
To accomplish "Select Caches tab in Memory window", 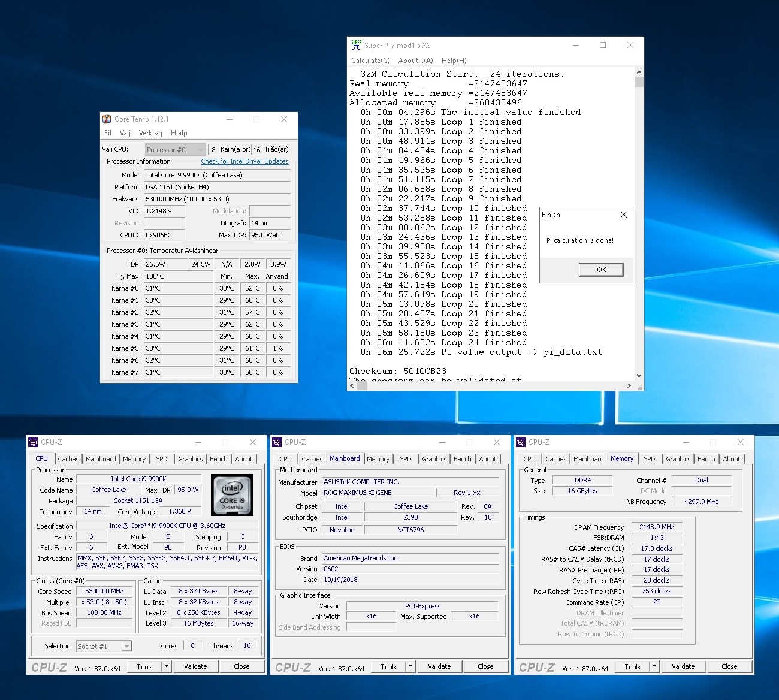I will 556,459.
